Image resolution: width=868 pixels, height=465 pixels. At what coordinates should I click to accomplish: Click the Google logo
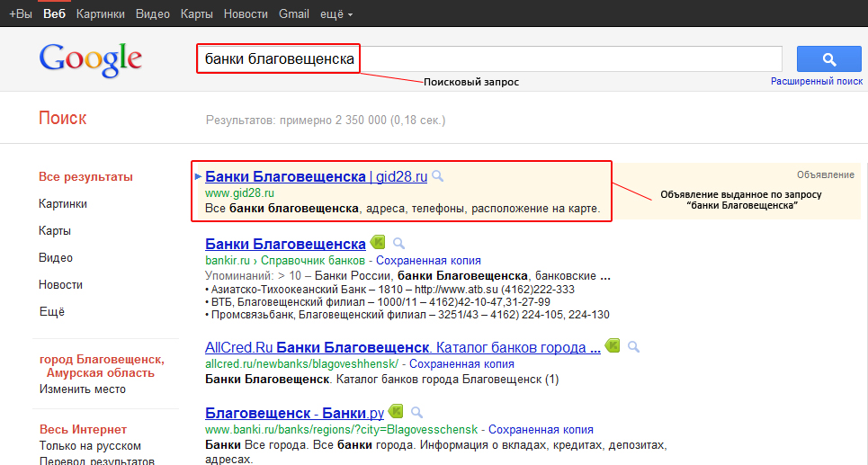click(x=90, y=59)
